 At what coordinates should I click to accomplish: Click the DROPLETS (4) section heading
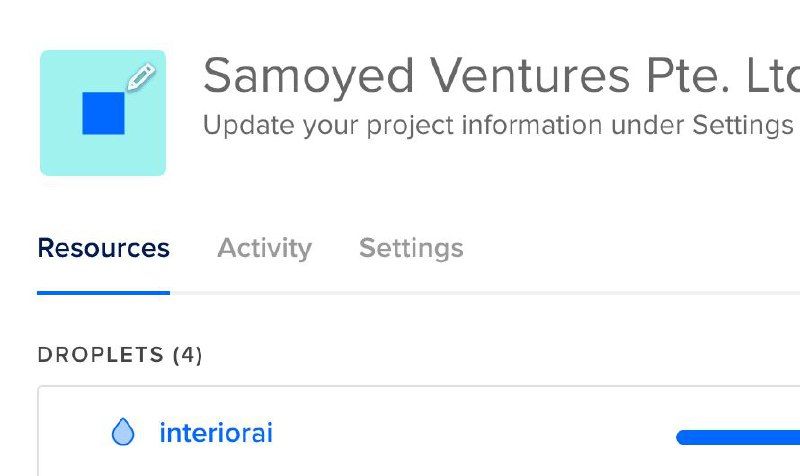(120, 355)
